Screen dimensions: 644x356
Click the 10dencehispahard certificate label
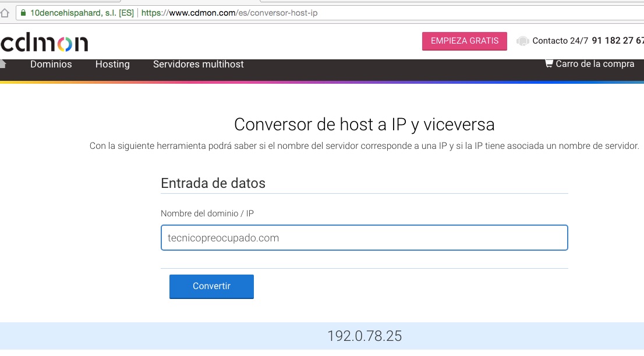[x=82, y=12]
